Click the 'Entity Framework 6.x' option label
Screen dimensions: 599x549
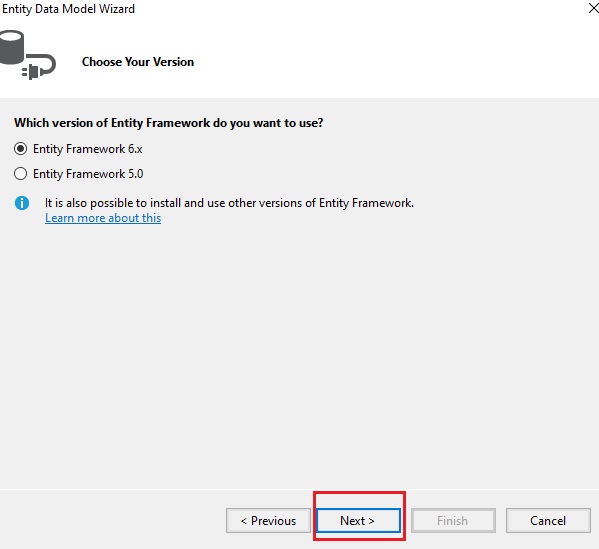coord(88,149)
